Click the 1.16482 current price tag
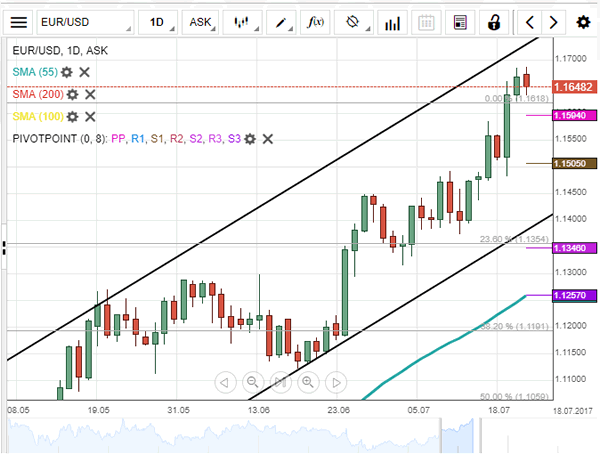600x455 pixels. [x=575, y=87]
